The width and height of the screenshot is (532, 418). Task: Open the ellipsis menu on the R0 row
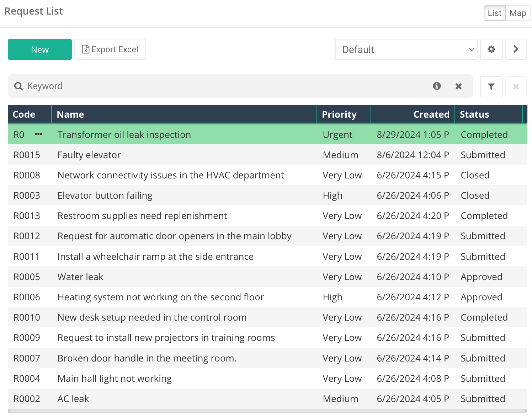[38, 134]
